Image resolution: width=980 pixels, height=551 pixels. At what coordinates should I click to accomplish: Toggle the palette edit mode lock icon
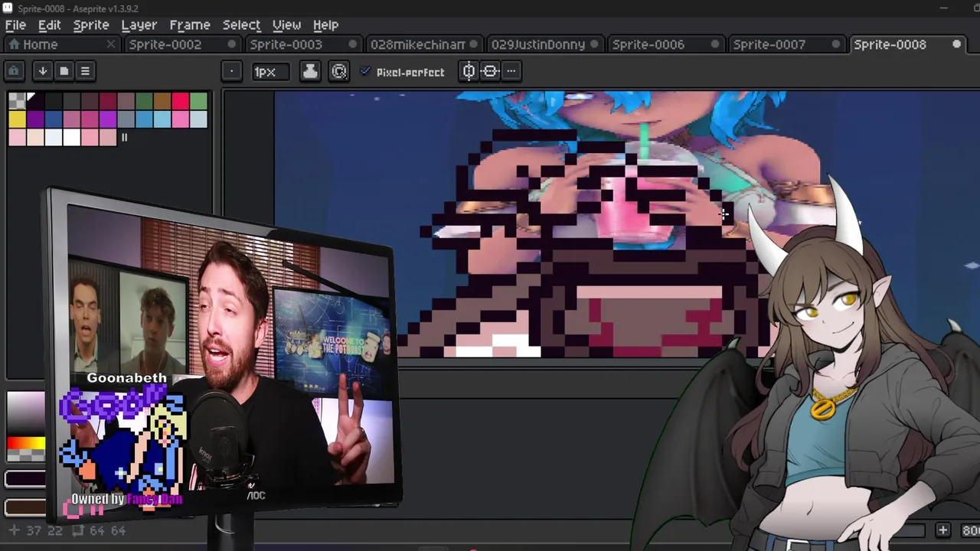(14, 71)
